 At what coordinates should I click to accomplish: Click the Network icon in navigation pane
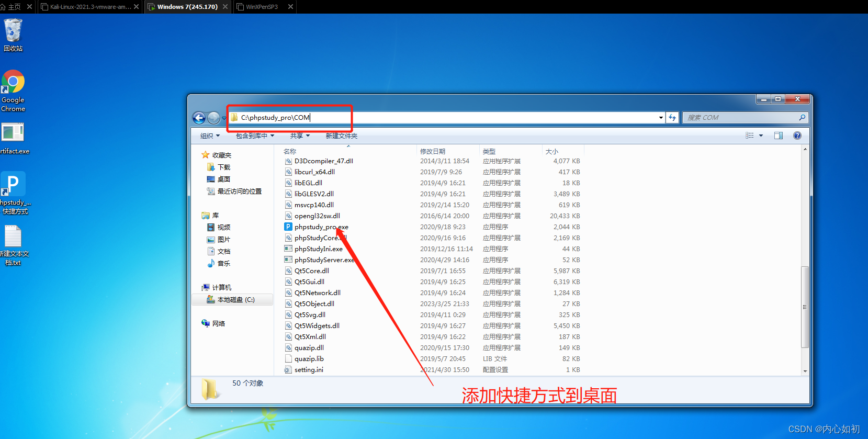pos(206,323)
